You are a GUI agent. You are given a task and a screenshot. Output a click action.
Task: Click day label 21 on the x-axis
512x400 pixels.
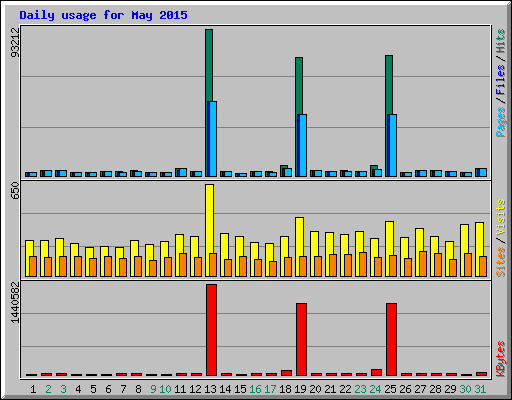[x=330, y=389]
